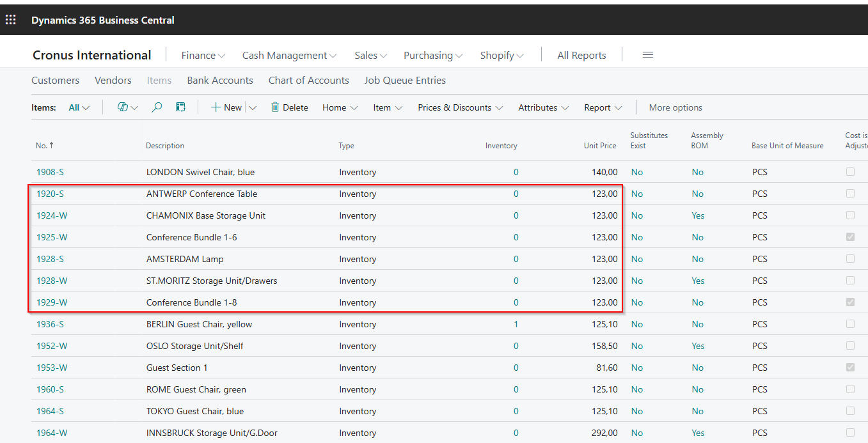Screen dimensions: 868x443
Task: Click More options
Action: click(x=675, y=107)
